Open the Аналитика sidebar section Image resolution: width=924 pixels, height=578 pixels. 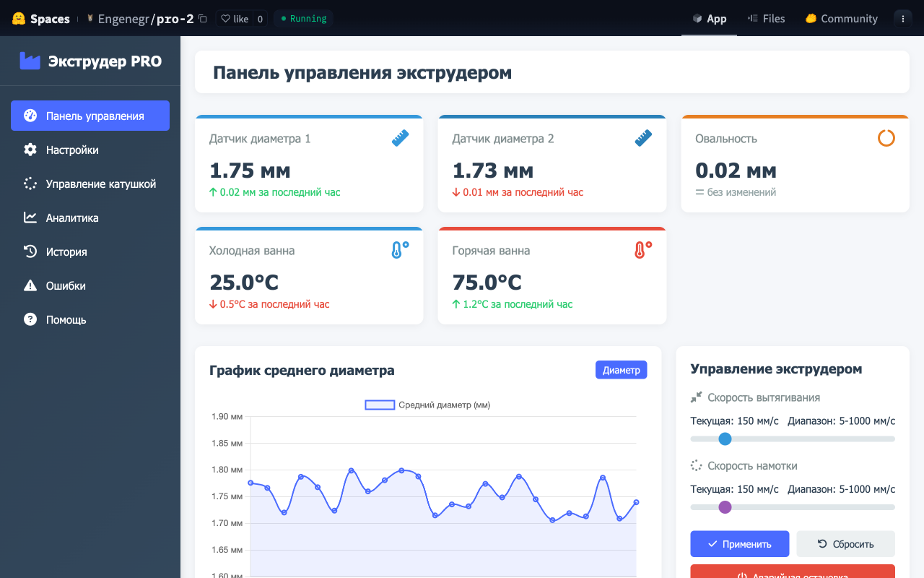click(72, 217)
